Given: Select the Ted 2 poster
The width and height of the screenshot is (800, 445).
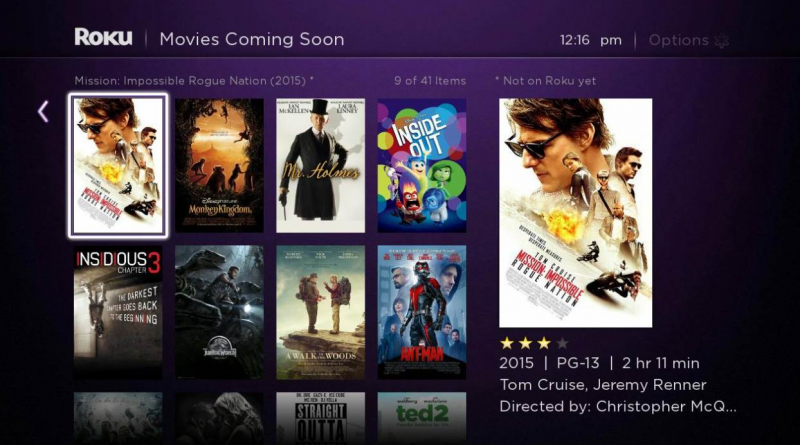Looking at the screenshot, I should (x=421, y=418).
